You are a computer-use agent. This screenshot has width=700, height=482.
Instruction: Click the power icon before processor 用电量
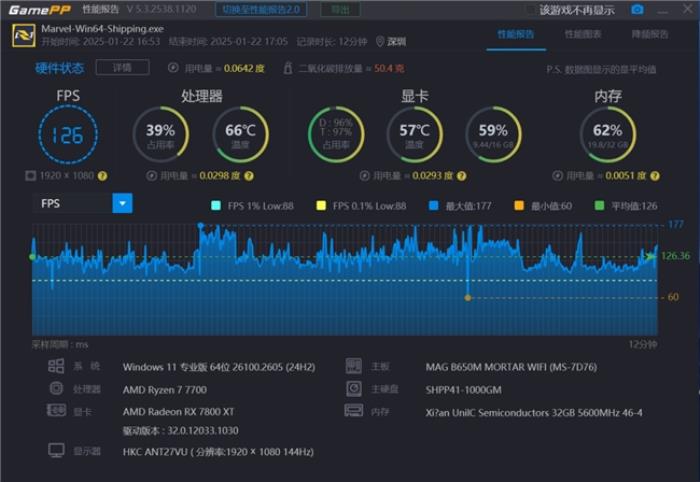coord(152,176)
